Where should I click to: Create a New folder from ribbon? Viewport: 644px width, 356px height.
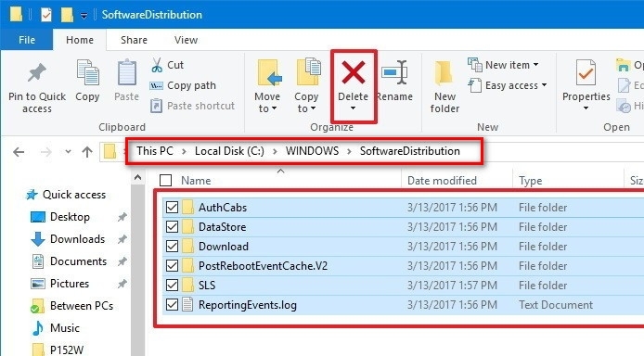pyautogui.click(x=444, y=86)
